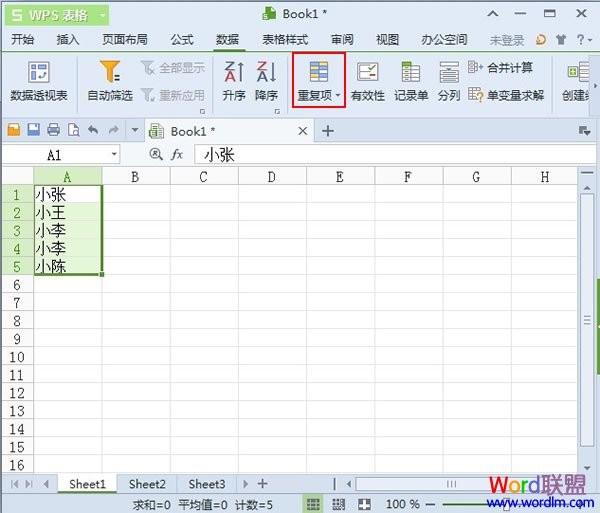Redo the last action
This screenshot has width=600, height=513.
pyautogui.click(x=114, y=130)
